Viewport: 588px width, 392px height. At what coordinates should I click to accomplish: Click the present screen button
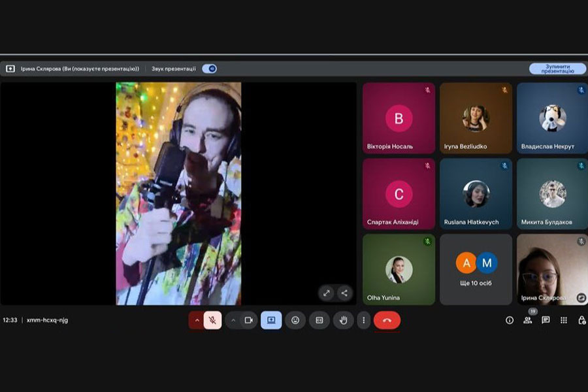[271, 320]
